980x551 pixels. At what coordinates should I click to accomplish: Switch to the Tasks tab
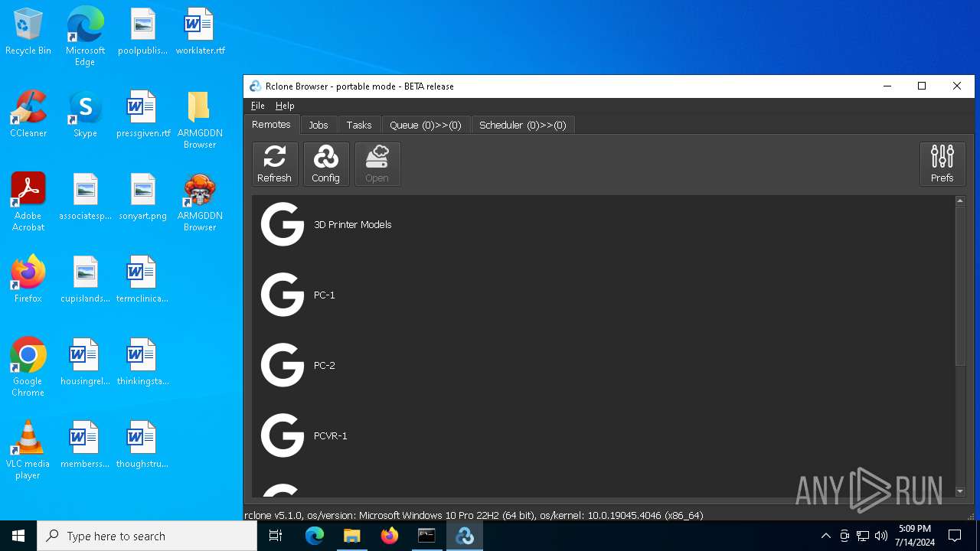(359, 126)
